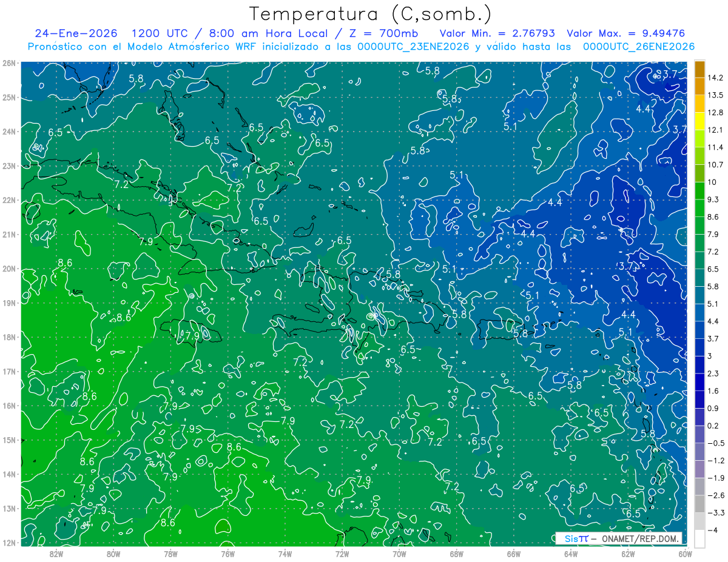The width and height of the screenshot is (728, 562).
Task: Click the 74W longitude axis label
Action: point(285,554)
